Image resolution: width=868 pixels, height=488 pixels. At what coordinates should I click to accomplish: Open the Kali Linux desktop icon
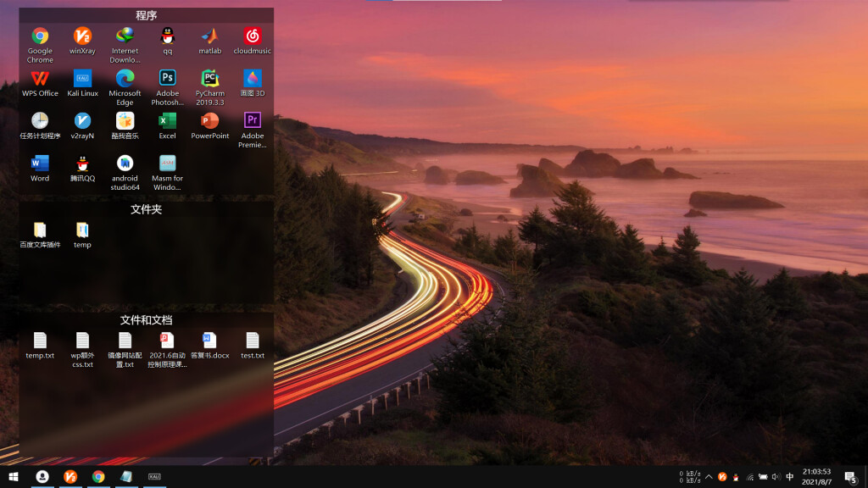[82, 83]
